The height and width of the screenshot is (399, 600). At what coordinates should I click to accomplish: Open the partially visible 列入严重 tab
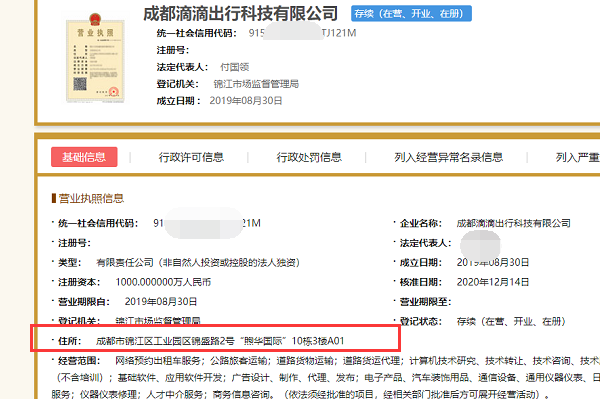click(577, 157)
